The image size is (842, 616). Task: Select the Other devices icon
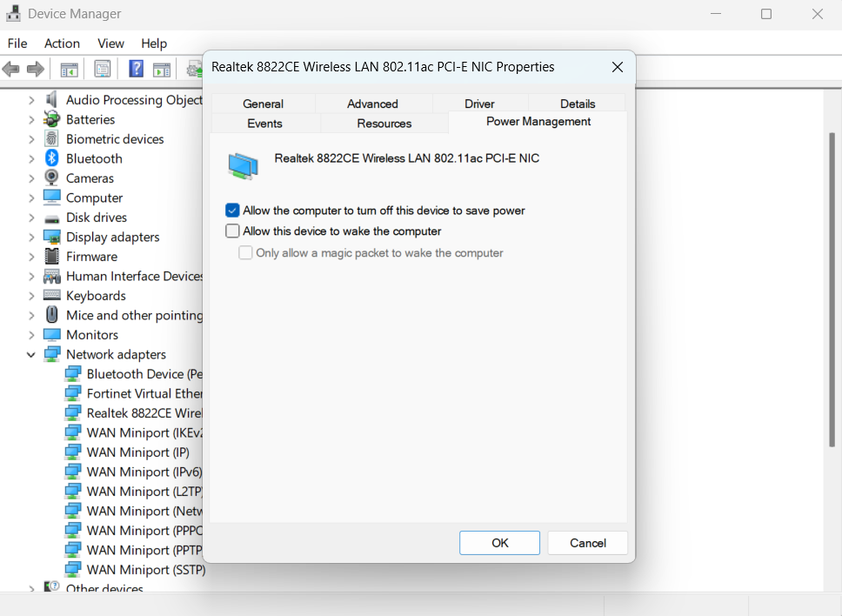(x=51, y=586)
